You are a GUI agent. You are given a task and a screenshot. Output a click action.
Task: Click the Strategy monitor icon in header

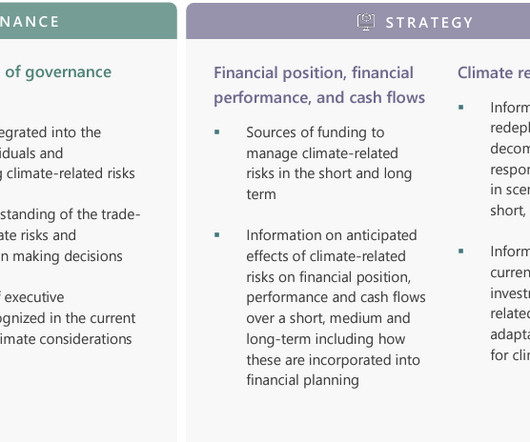tap(366, 22)
